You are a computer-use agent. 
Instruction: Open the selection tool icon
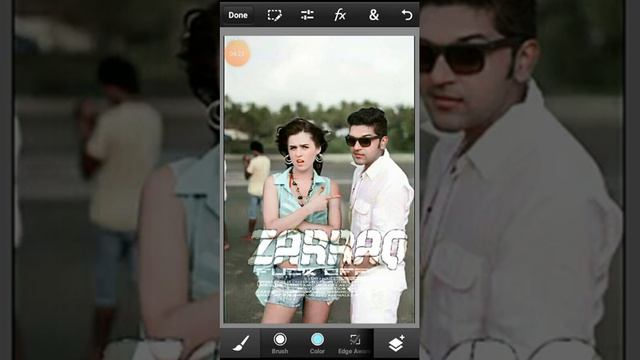click(274, 15)
